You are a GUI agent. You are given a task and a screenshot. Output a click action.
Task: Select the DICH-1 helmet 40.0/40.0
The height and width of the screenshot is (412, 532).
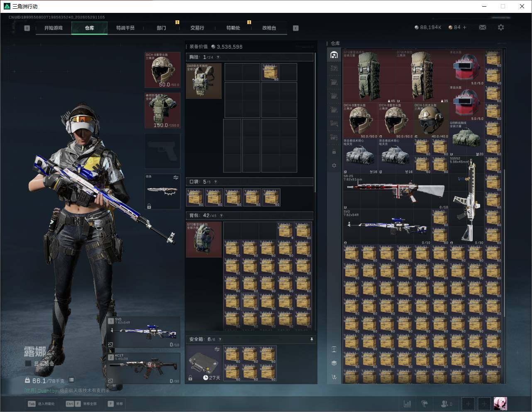432,121
